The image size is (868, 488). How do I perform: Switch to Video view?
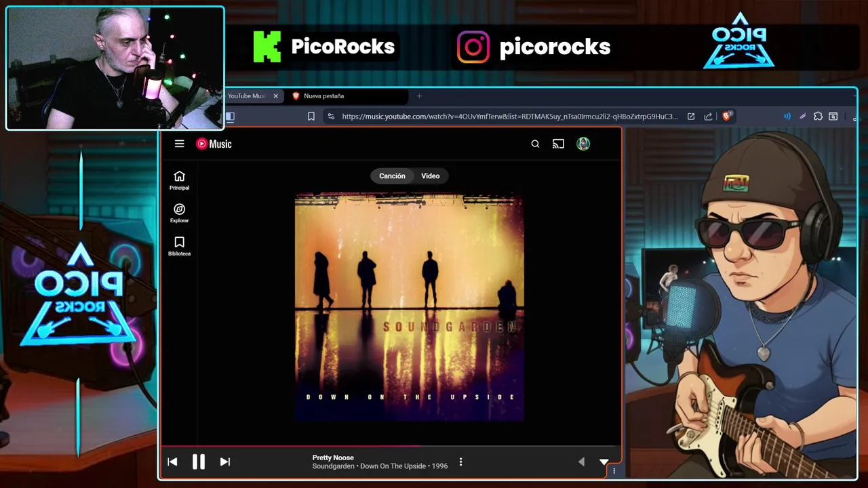[431, 176]
